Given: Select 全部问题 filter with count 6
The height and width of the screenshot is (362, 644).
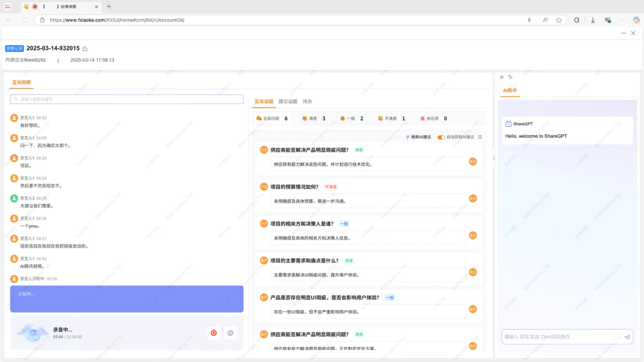Looking at the screenshot, I should (272, 119).
